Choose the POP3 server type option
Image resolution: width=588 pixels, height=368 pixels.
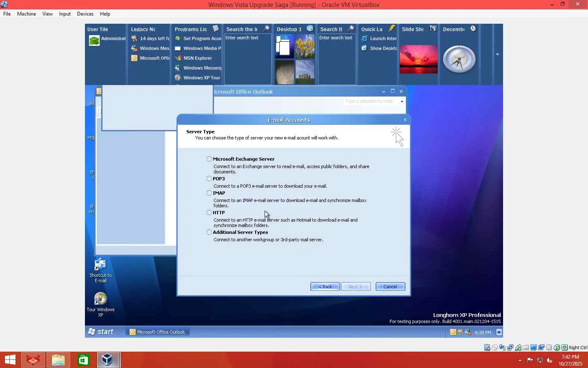[x=209, y=179]
